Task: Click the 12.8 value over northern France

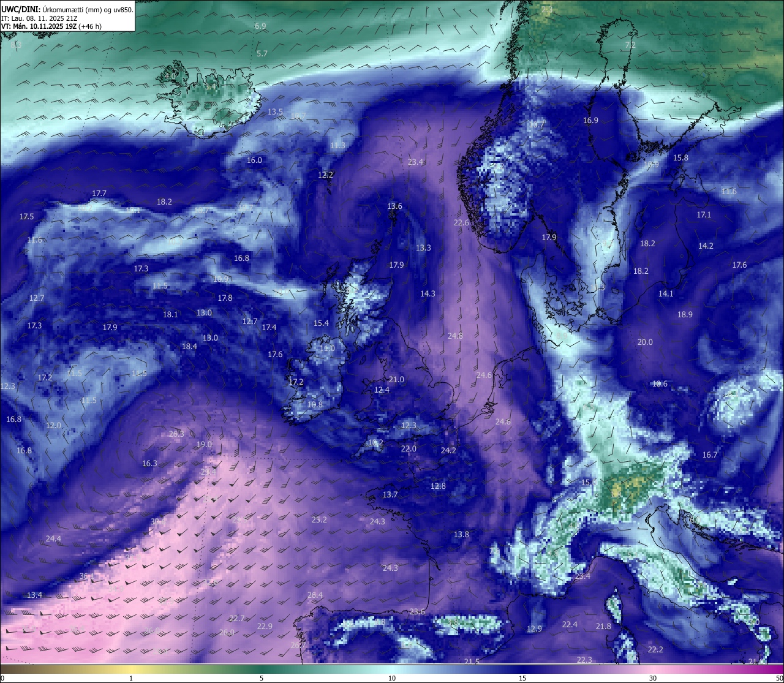Action: point(438,486)
